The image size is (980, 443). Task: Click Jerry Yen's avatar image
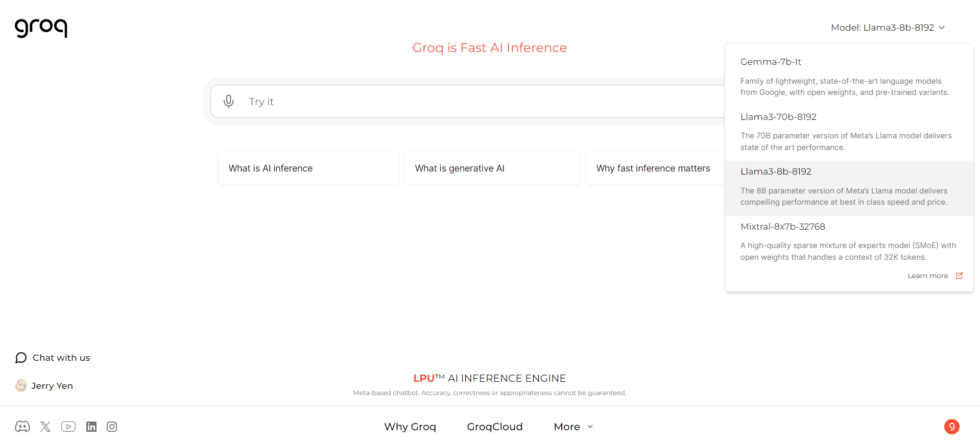point(21,386)
